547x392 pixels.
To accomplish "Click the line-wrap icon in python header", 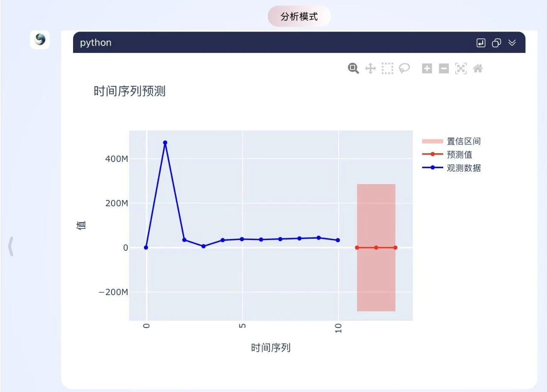I will pos(481,43).
